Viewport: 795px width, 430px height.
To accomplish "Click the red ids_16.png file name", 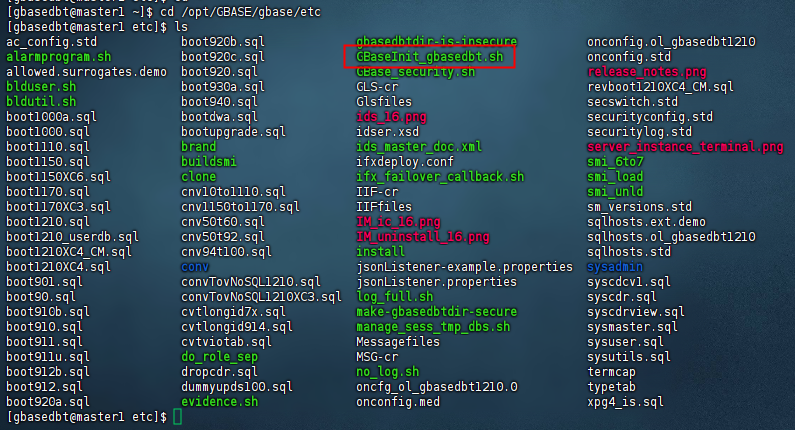I will pos(391,117).
